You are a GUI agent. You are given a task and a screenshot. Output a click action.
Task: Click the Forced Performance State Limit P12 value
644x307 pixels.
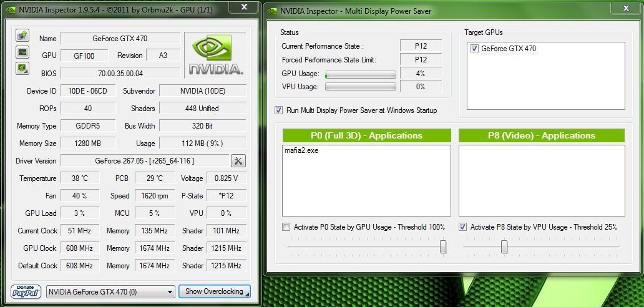click(421, 59)
